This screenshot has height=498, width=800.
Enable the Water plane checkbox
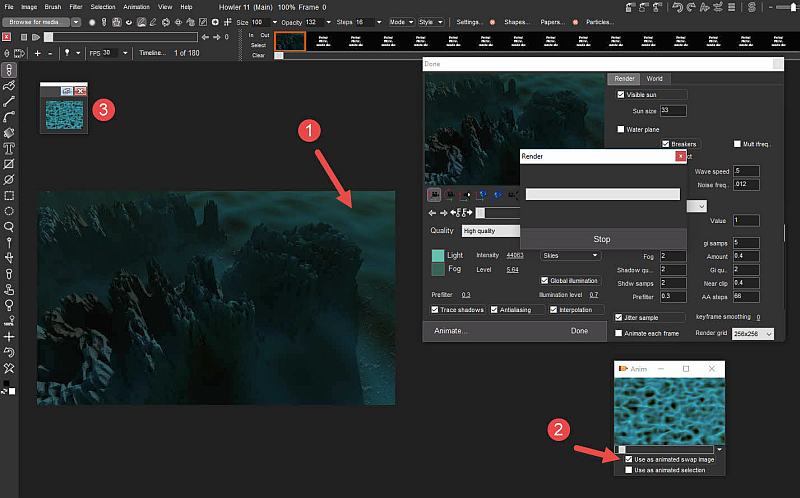pos(621,129)
